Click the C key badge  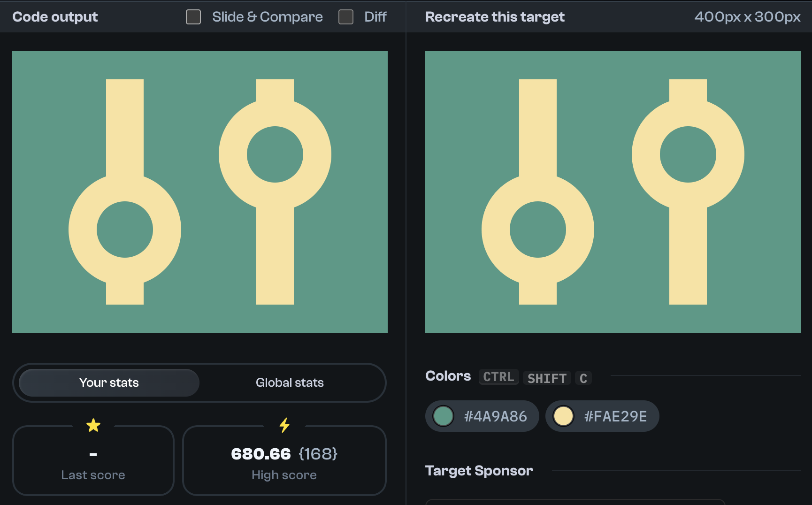583,378
